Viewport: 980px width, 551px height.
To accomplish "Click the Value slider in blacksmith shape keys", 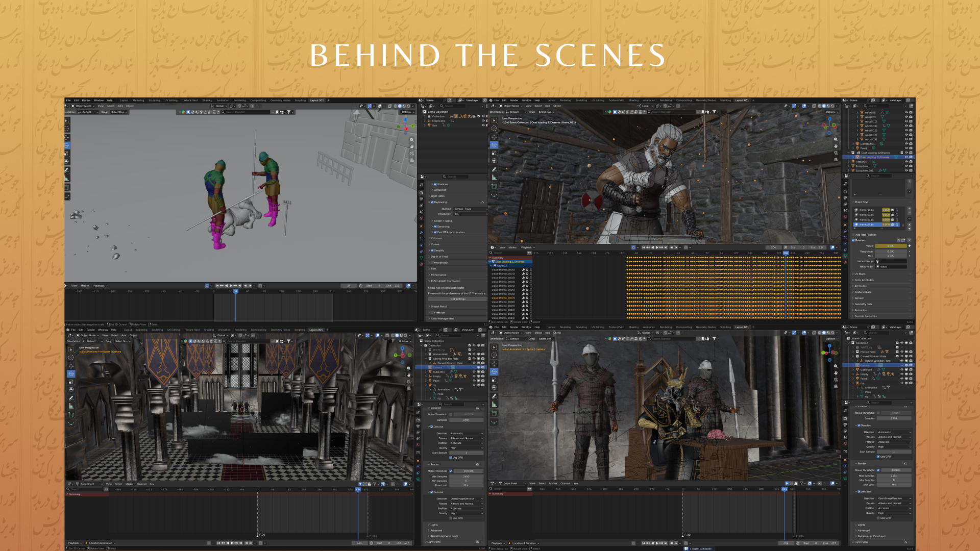I will tap(891, 246).
